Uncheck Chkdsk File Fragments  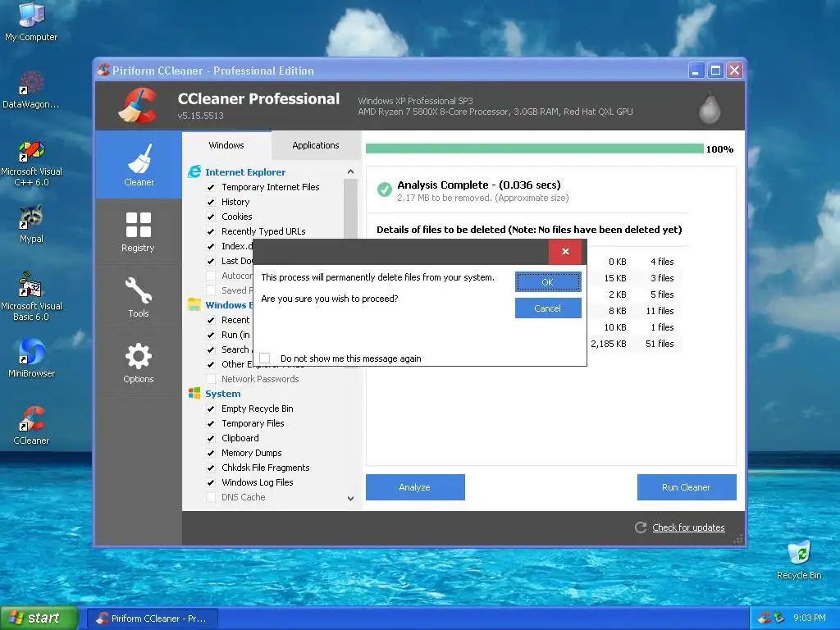pyautogui.click(x=211, y=468)
